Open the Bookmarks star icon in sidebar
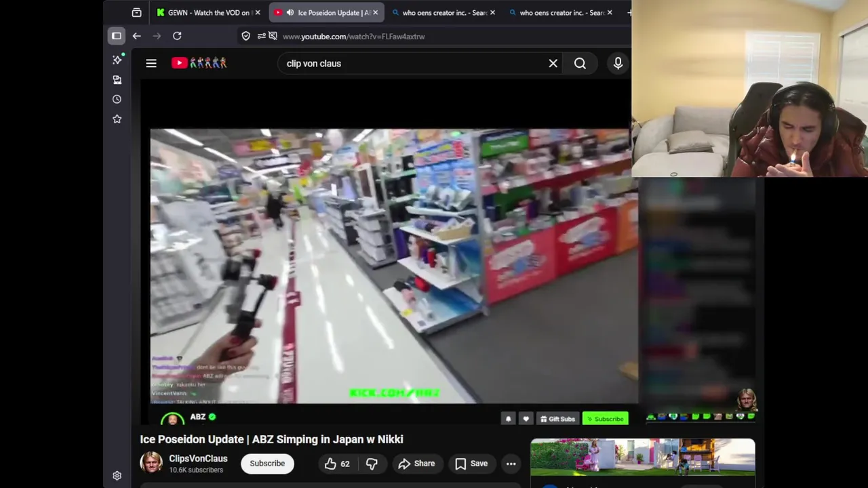The image size is (868, 488). pyautogui.click(x=117, y=119)
